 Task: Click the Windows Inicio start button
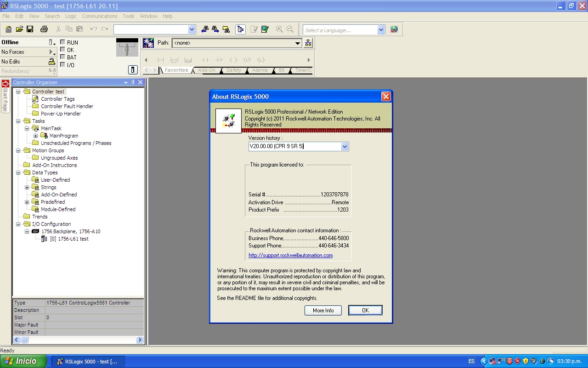(23, 361)
